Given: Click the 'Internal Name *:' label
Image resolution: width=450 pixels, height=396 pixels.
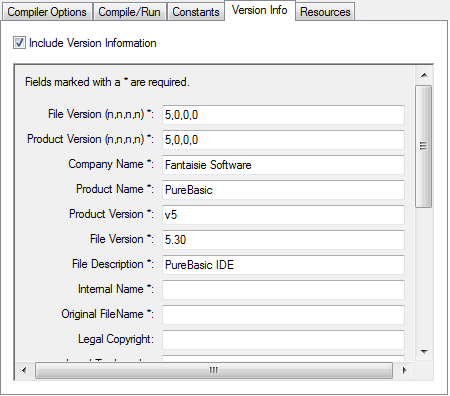Looking at the screenshot, I should click(116, 289).
